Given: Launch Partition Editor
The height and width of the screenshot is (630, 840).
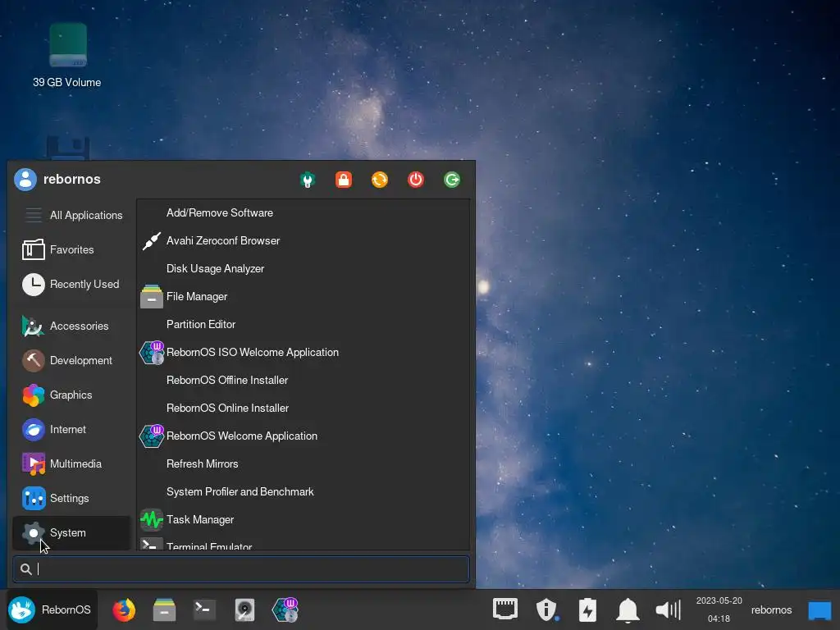Looking at the screenshot, I should click(304, 325).
